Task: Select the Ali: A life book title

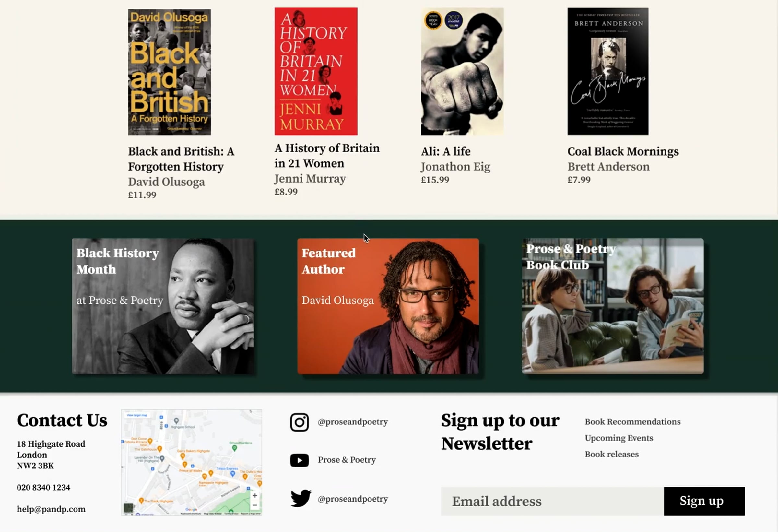Action: pos(446,151)
